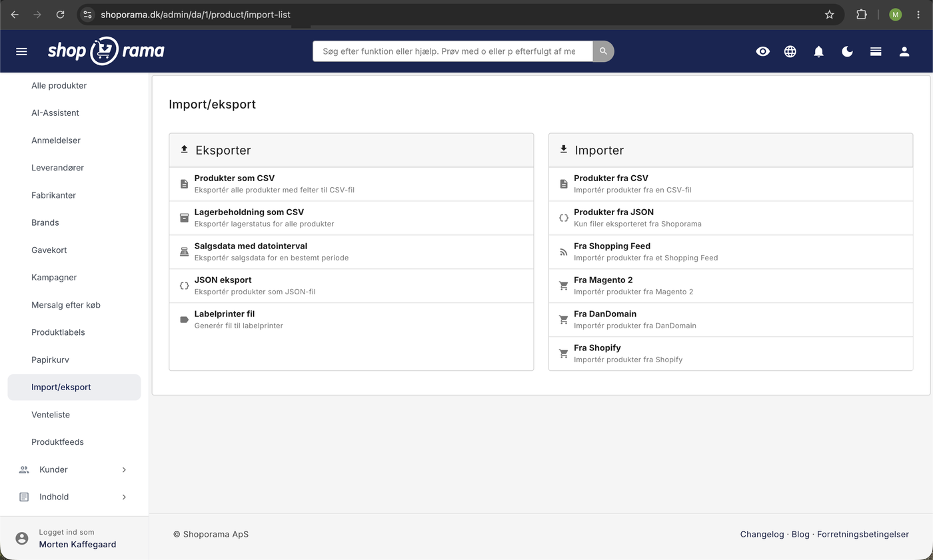Click Produkter fra JSON import option
The width and height of the screenshot is (933, 560).
[x=730, y=218]
